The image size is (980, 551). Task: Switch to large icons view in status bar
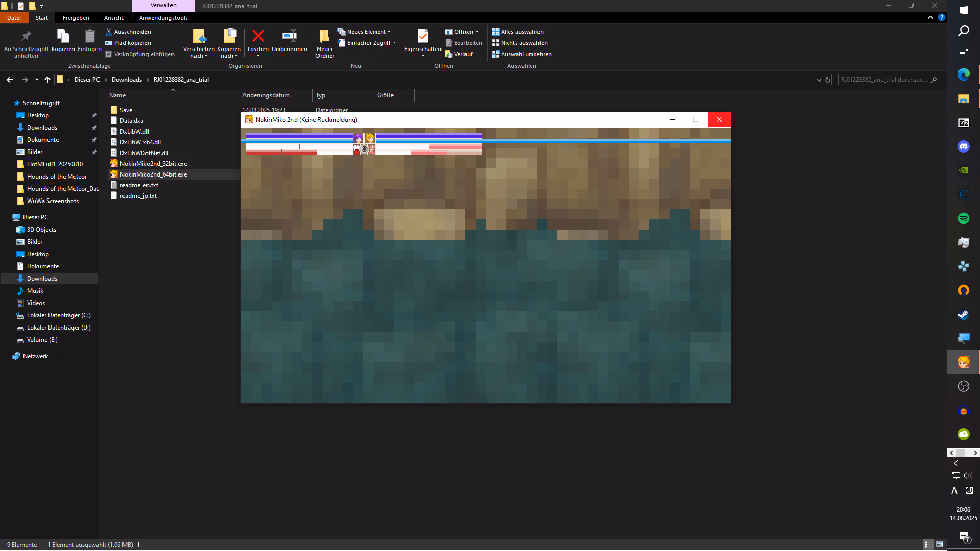pos(940,544)
